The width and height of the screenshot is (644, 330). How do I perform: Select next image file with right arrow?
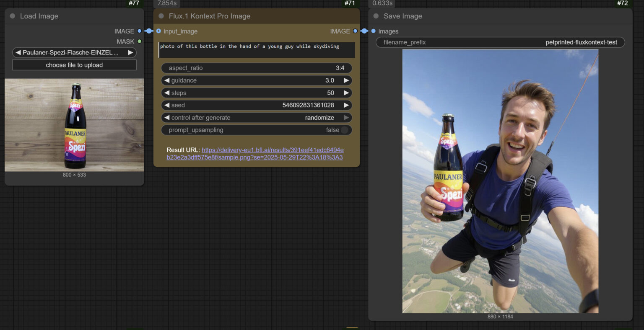130,52
